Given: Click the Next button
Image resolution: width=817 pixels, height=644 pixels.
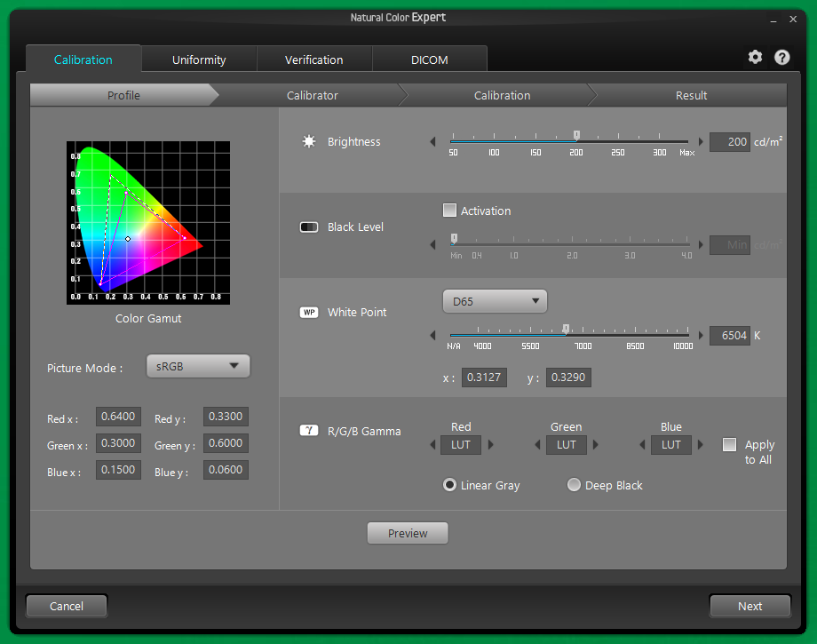Looking at the screenshot, I should coord(750,606).
